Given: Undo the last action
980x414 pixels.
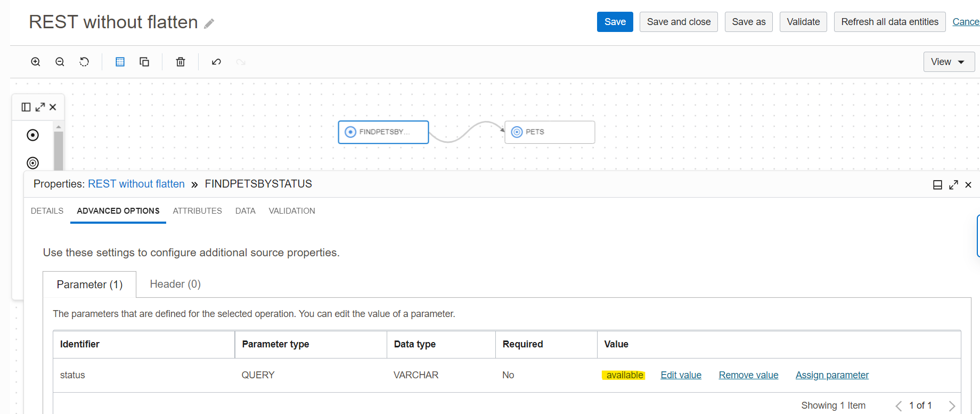Looking at the screenshot, I should pos(216,62).
